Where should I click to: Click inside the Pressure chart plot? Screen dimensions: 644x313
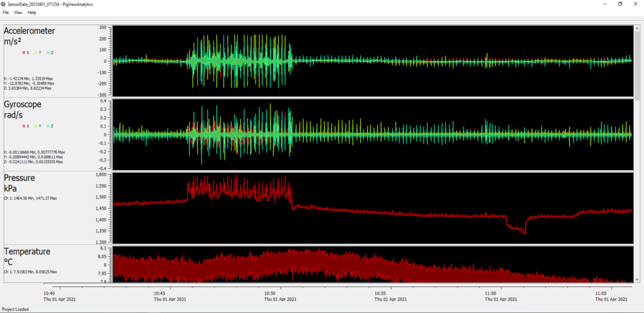pos(373,208)
